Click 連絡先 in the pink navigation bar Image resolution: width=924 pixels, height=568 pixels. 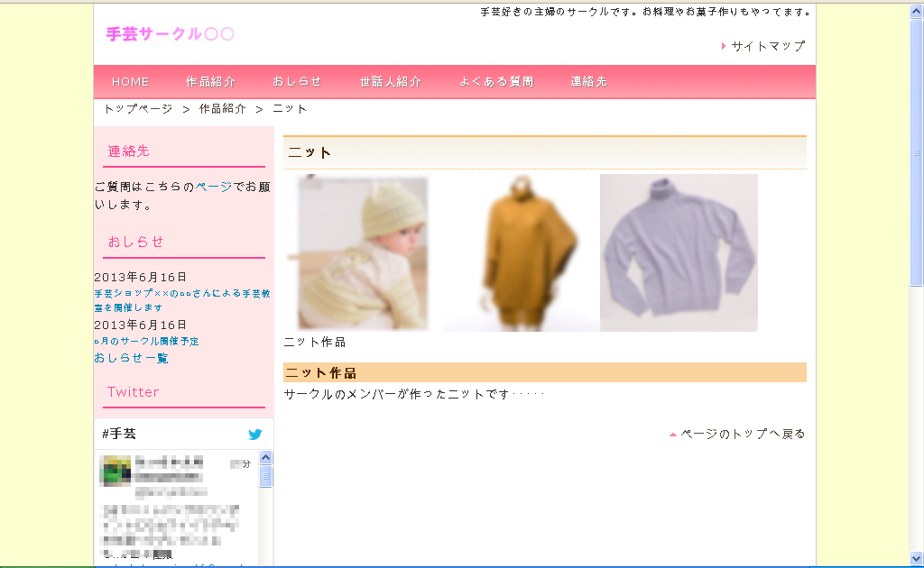point(589,82)
